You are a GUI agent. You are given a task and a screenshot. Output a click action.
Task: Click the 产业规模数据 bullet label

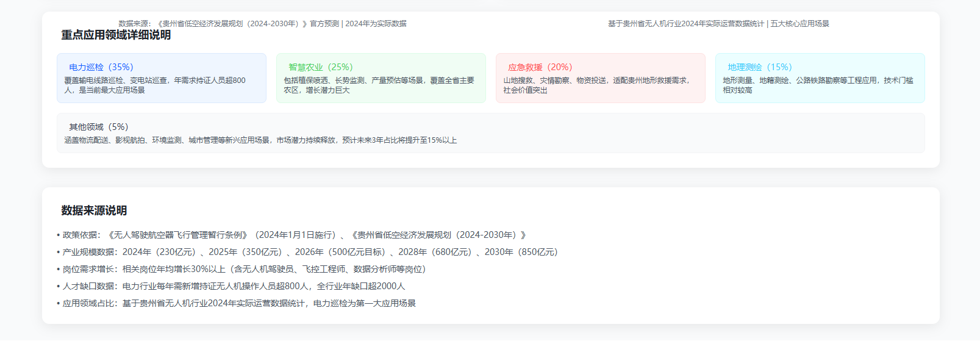89,252
